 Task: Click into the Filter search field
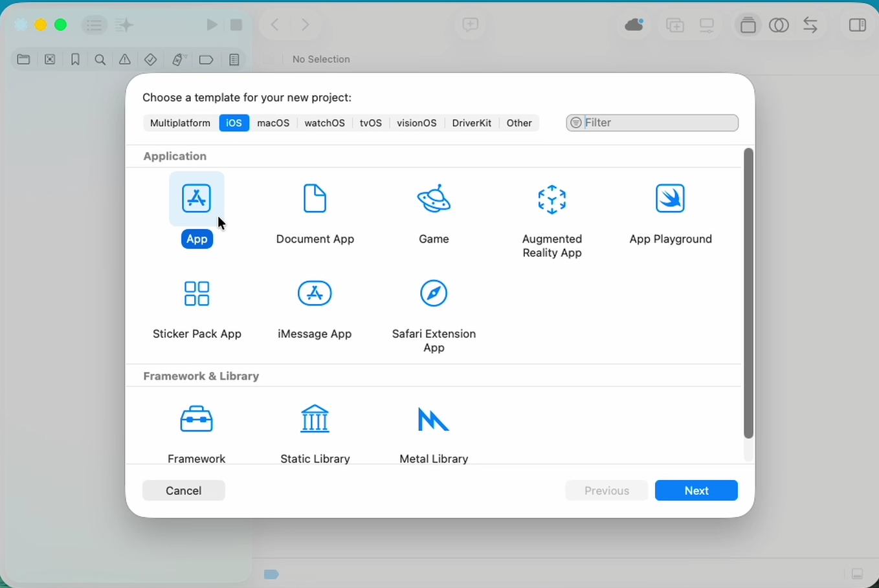coord(652,123)
